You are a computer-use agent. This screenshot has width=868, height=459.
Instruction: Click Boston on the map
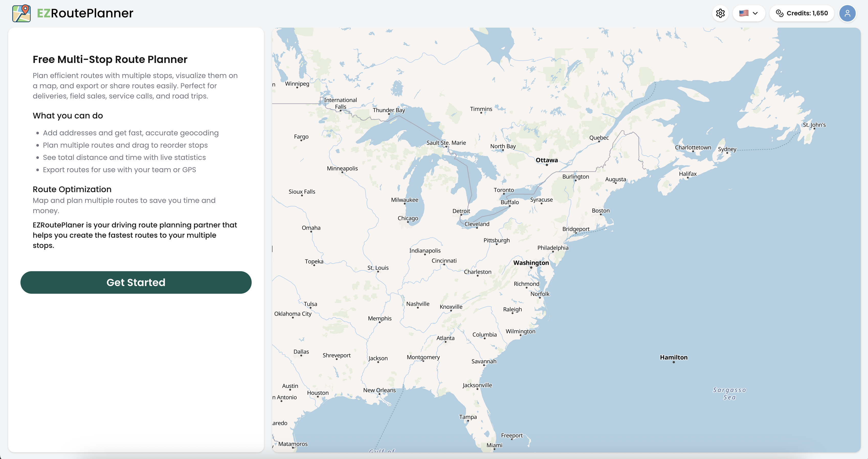(x=601, y=210)
